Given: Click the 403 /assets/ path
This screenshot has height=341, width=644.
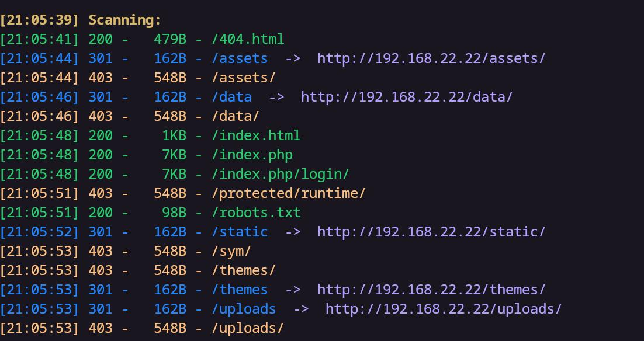Looking at the screenshot, I should click(244, 78).
